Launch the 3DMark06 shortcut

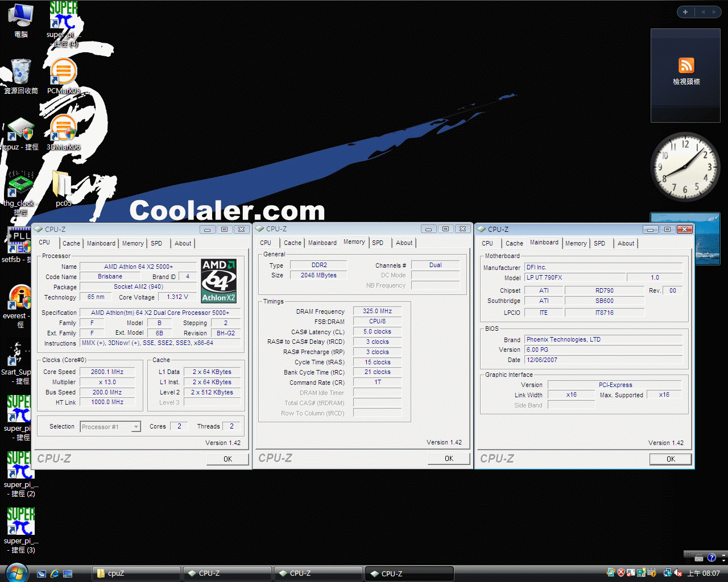click(x=63, y=132)
